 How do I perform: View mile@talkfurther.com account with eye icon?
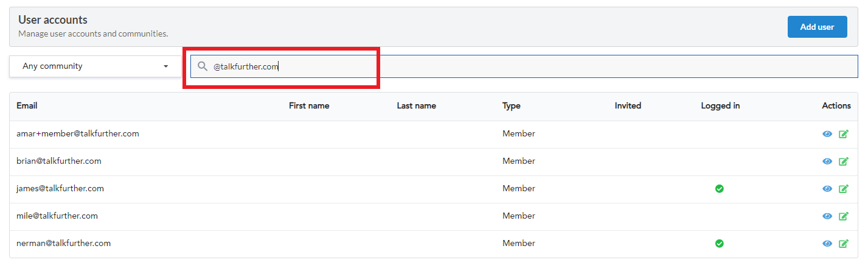(827, 216)
